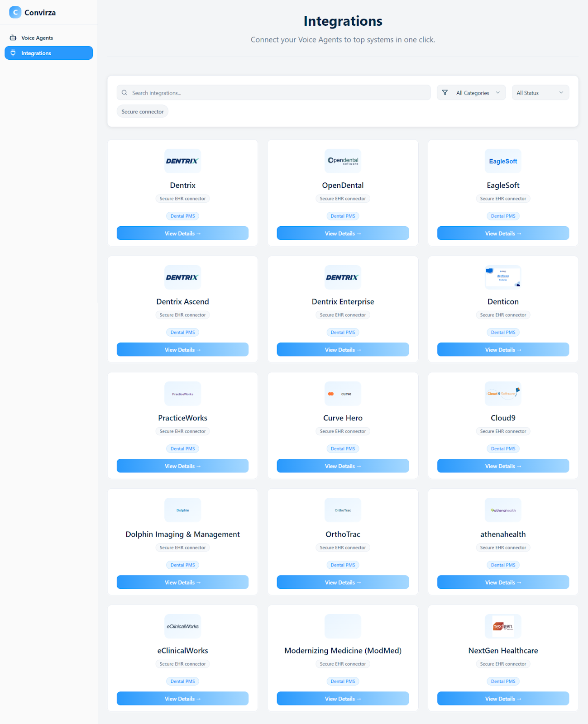
Task: Click the Convirza logo icon
Action: [15, 12]
